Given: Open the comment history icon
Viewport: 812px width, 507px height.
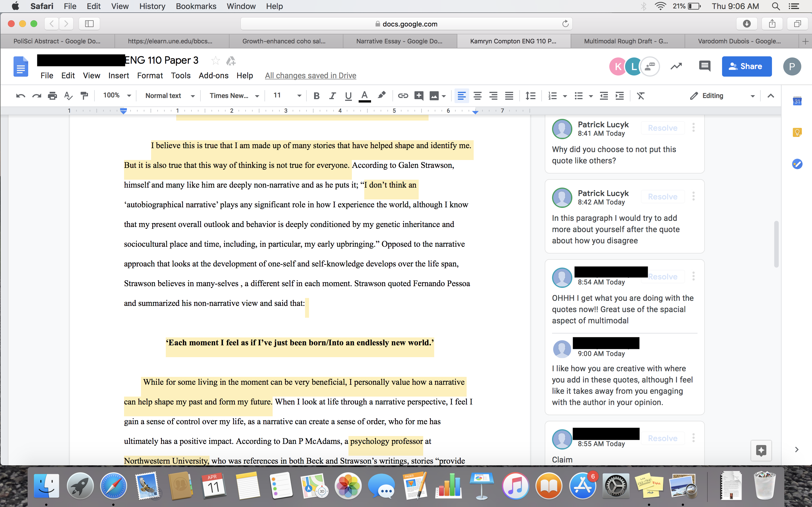Looking at the screenshot, I should [704, 66].
